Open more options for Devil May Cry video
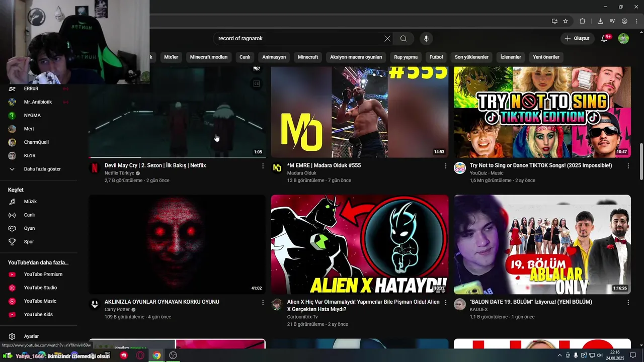This screenshot has width=644, height=362. pos(263,165)
